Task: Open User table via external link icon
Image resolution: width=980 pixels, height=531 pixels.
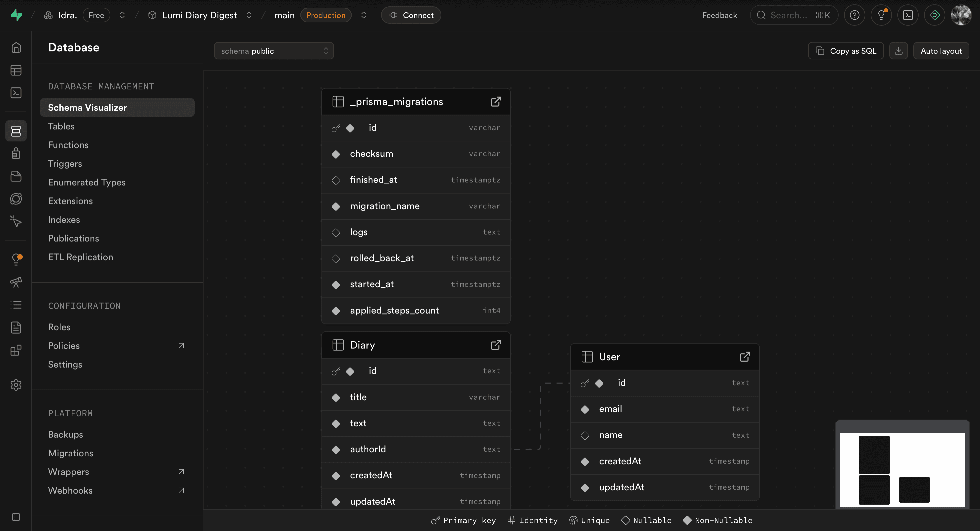Action: (745, 357)
